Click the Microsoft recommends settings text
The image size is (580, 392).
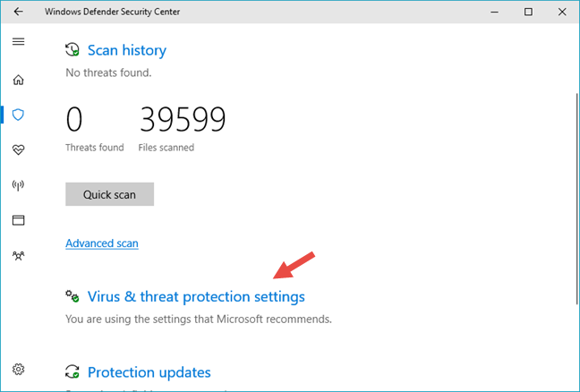(x=199, y=319)
